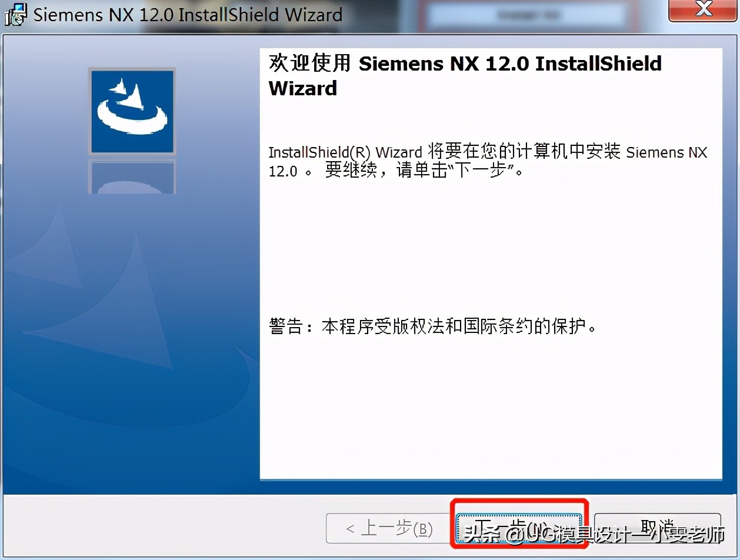Viewport: 740px width, 560px height.
Task: Click the installer icon in title bar
Action: (15, 14)
